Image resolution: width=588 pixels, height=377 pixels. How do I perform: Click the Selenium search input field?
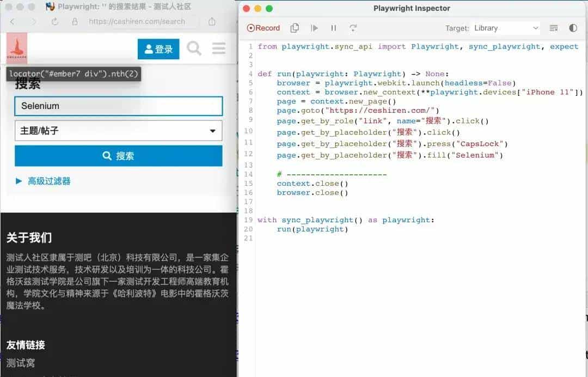pos(119,107)
